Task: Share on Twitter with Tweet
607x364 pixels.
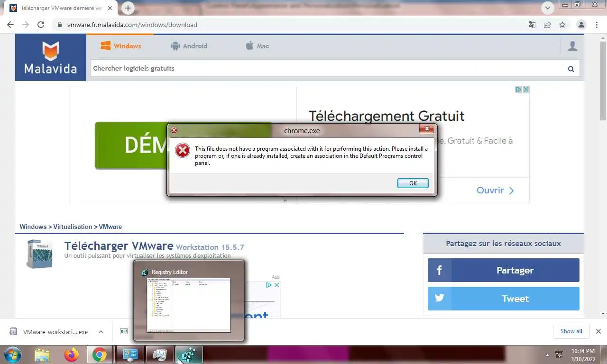Action: (503, 299)
